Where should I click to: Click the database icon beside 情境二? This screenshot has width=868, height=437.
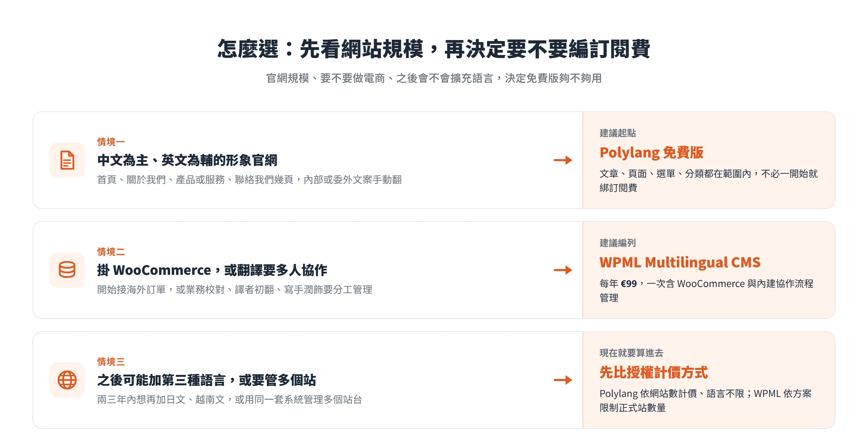coord(67,270)
